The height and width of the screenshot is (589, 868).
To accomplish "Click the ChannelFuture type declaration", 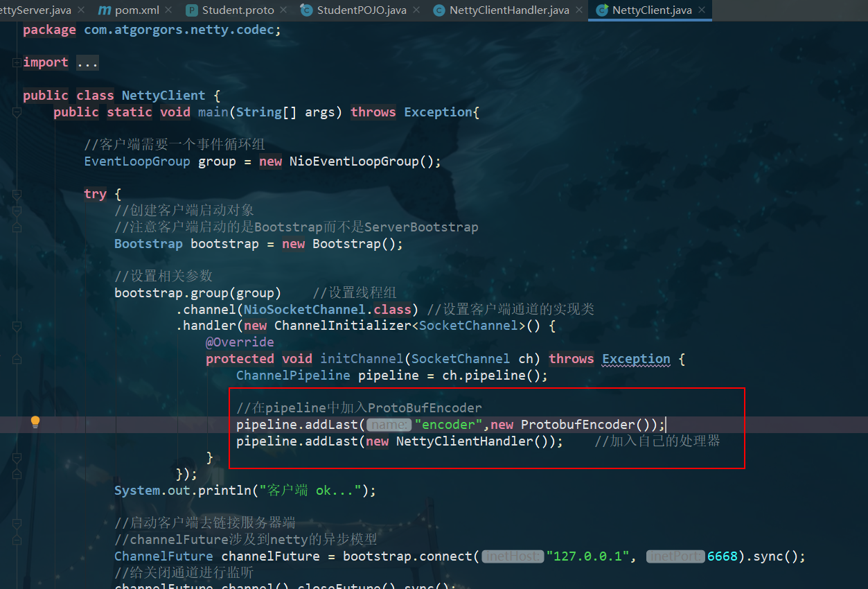I will click(x=163, y=556).
